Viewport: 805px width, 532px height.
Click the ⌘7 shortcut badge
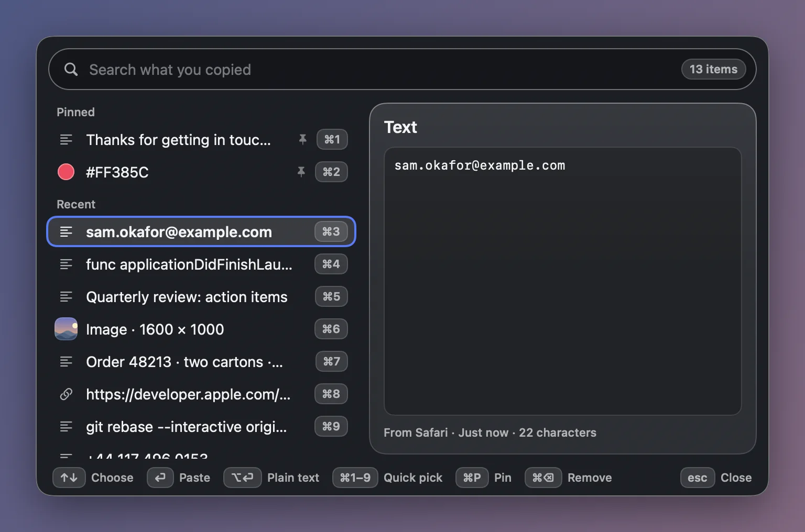point(332,361)
